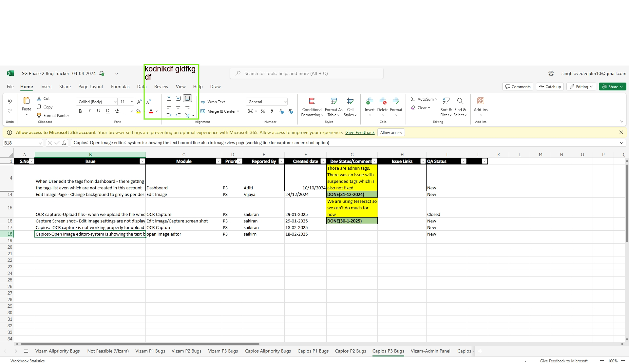Open the Reported By filter dropdown

[281, 161]
